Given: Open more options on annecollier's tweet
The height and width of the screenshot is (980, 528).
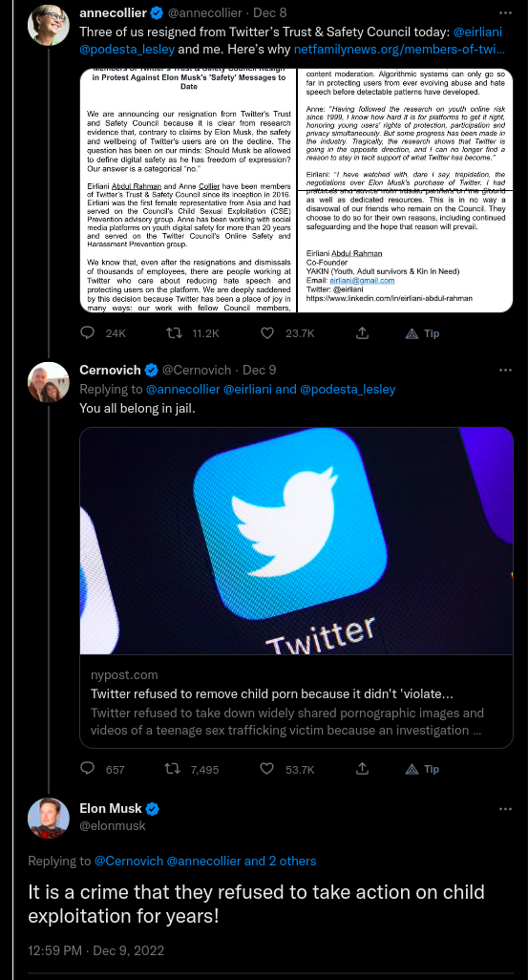Looking at the screenshot, I should (x=505, y=12).
